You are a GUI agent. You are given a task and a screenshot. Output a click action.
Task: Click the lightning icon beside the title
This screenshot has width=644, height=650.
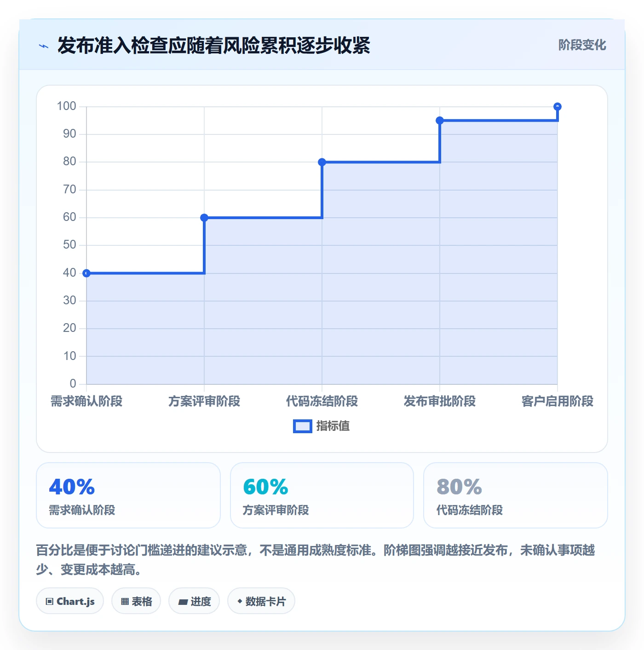[44, 46]
